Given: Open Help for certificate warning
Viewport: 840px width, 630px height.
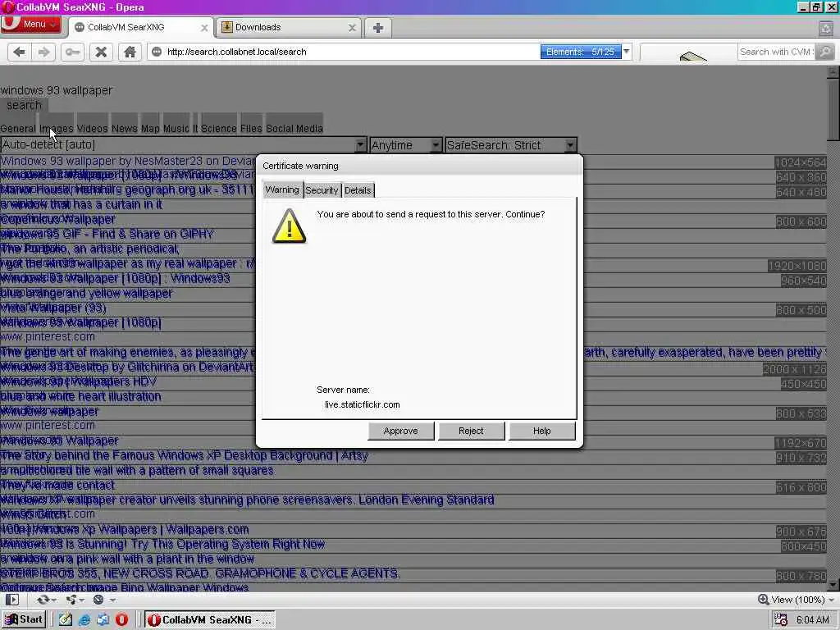Looking at the screenshot, I should click(541, 431).
